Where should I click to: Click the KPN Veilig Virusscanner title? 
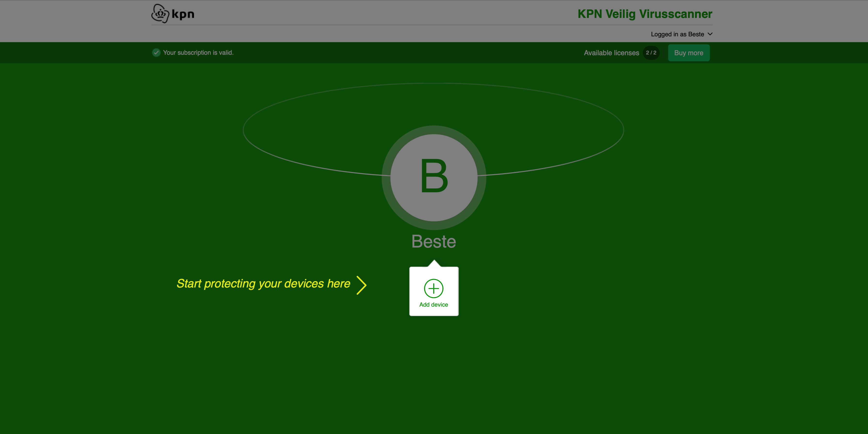point(645,14)
